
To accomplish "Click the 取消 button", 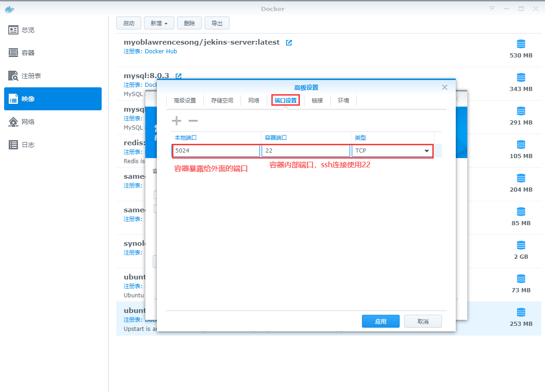I will (423, 321).
